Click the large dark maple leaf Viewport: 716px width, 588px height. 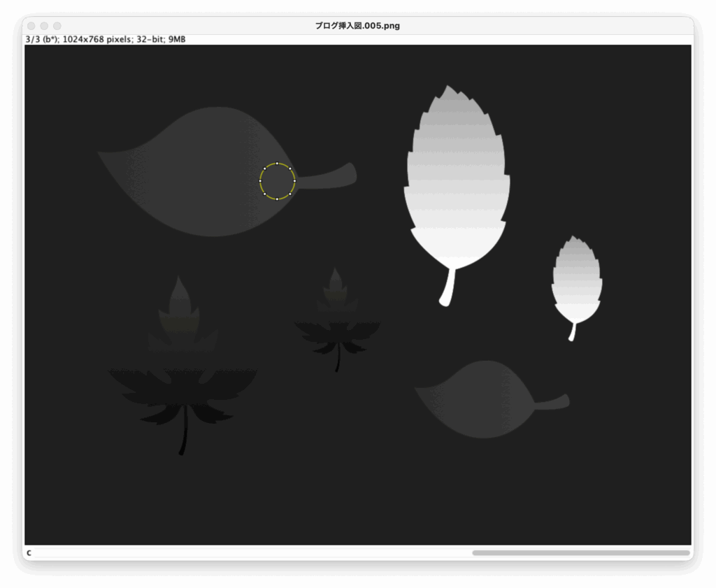183,392
